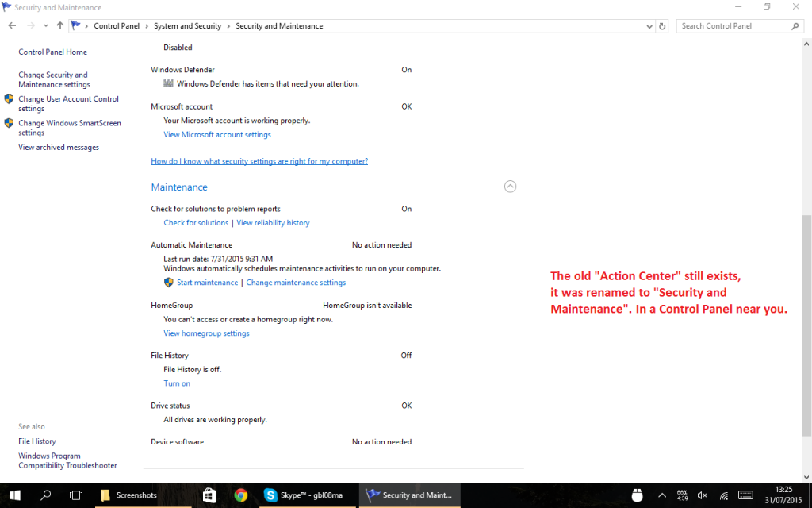Click the Maintenance heading
The image size is (812, 508).
point(179,187)
